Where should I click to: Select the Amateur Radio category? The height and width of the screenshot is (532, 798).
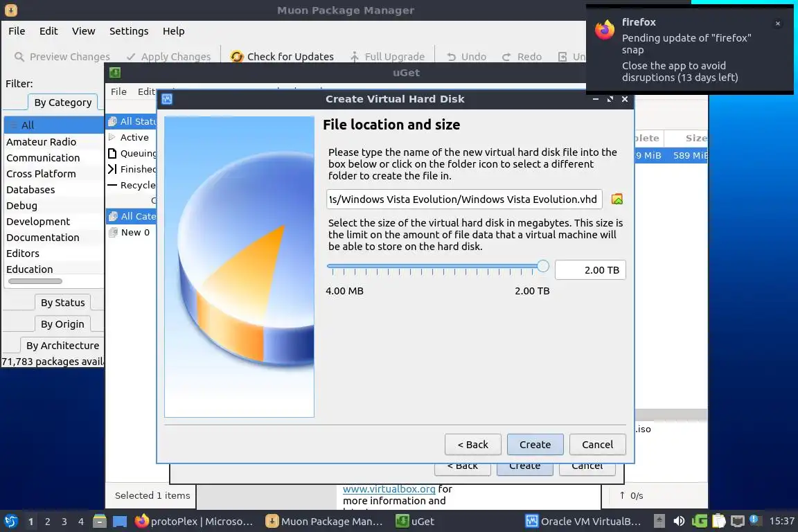coord(54,141)
